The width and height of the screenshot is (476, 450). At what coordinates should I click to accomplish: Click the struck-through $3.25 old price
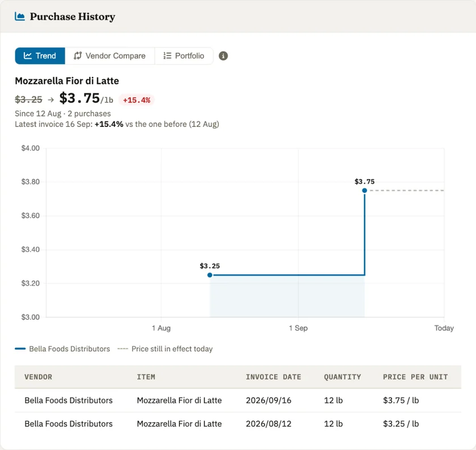28,99
